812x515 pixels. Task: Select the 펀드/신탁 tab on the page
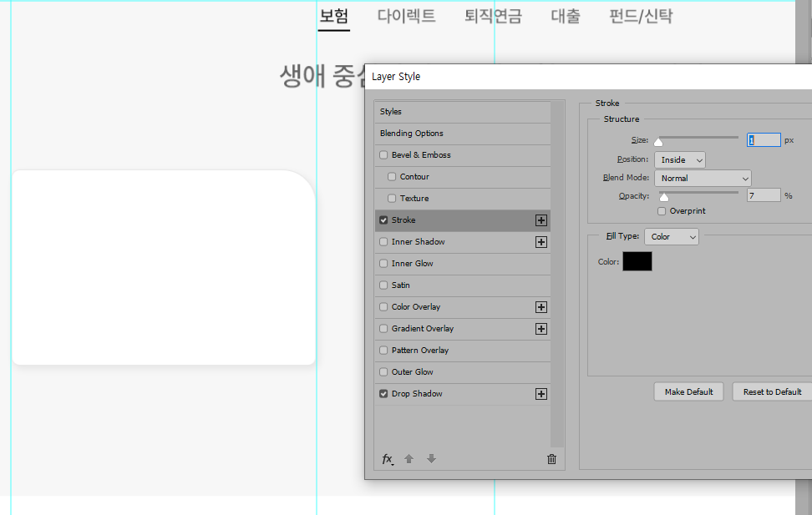pos(641,16)
